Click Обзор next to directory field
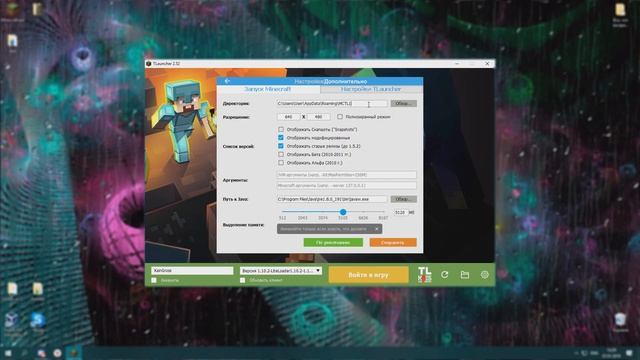Viewport: 640px width, 360px height. tap(403, 104)
